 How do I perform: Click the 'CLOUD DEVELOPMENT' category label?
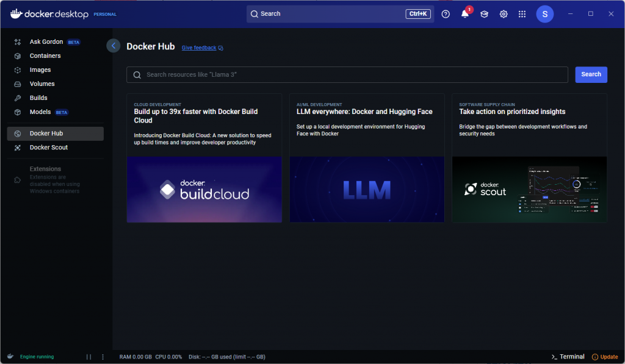pos(157,105)
